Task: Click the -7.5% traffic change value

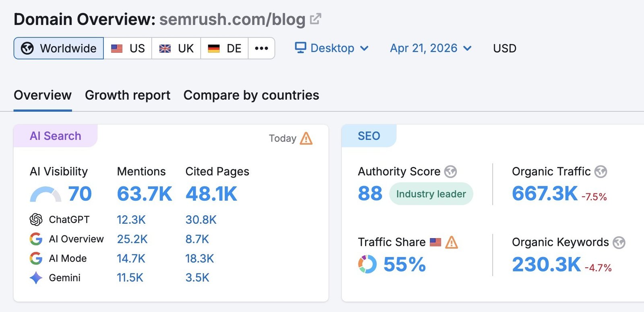Action: [594, 197]
